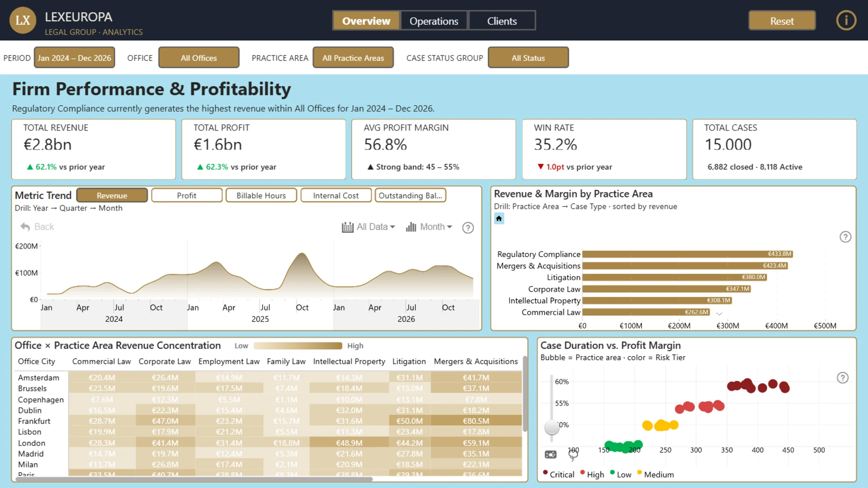The image size is (868, 488).
Task: Click the Family Law column header
Action: tap(286, 361)
